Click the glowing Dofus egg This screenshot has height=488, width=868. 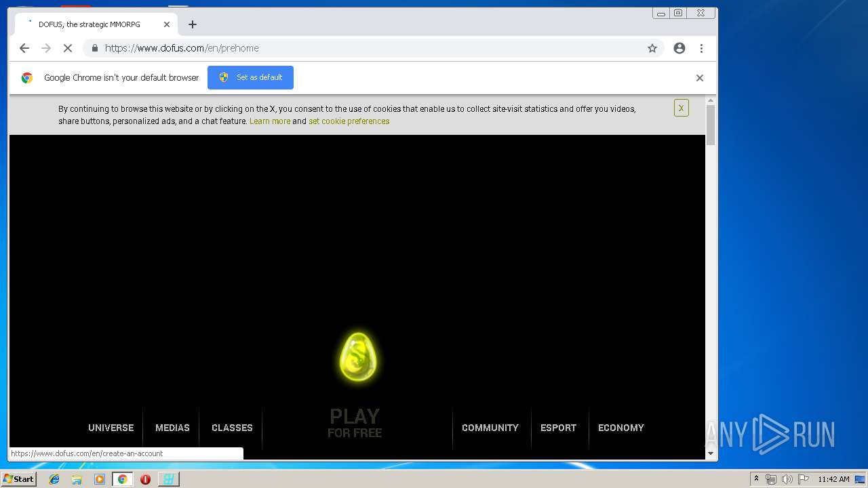(x=357, y=357)
